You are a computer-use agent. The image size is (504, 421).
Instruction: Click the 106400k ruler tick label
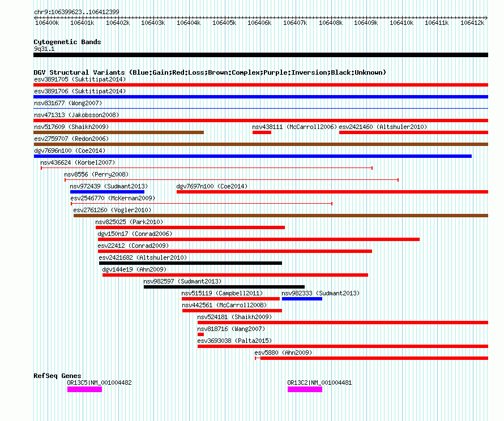click(47, 23)
